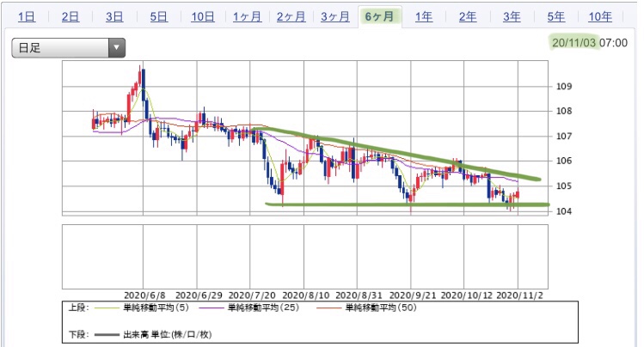Click the 2020/9/21 date label

coord(413,295)
